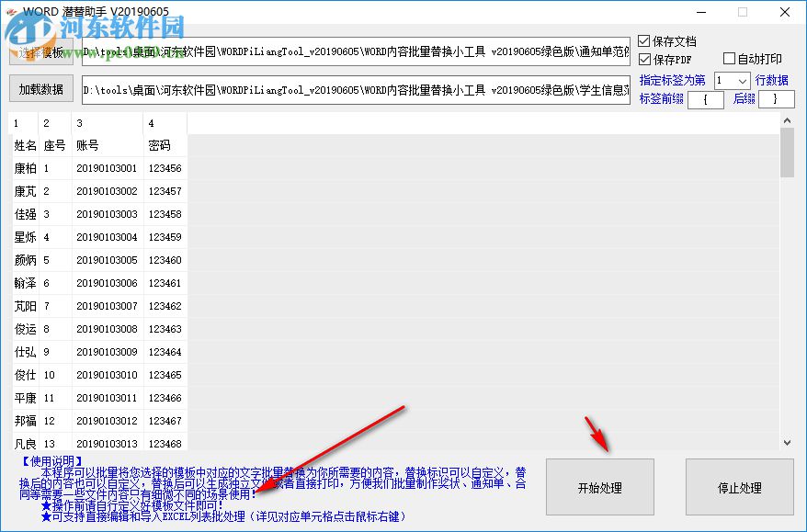This screenshot has width=807, height=532.
Task: Edit the 后缀 suffix field containing }
Action: (775, 99)
